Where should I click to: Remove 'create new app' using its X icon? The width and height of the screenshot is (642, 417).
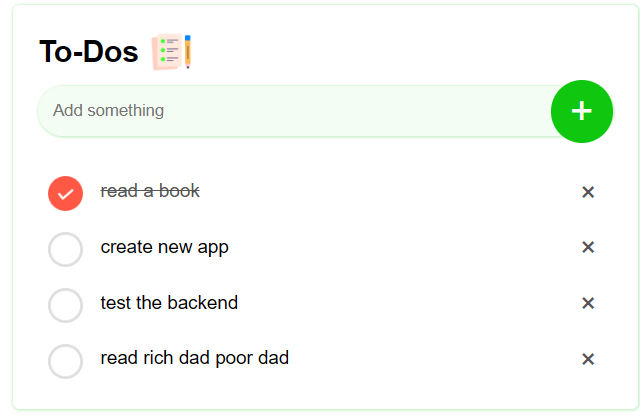click(x=588, y=247)
